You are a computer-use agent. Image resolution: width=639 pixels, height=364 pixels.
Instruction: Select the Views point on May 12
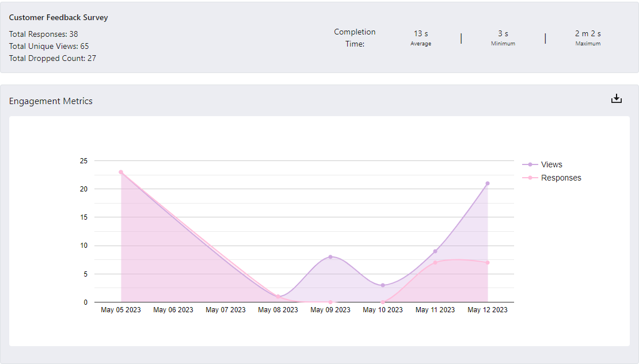click(488, 183)
